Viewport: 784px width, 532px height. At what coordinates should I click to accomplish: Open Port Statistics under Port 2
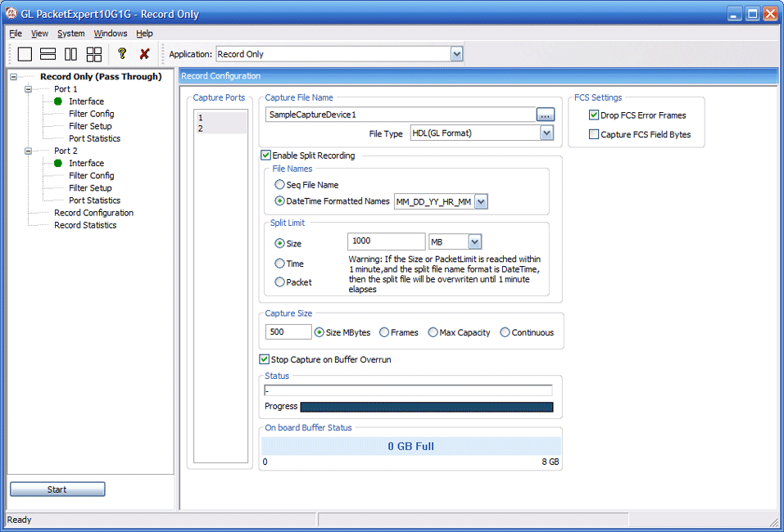(x=94, y=201)
